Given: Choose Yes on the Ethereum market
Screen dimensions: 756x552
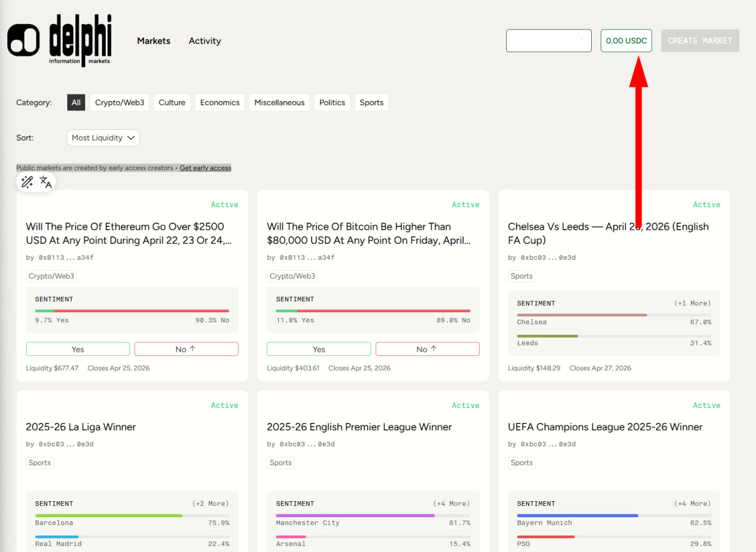Looking at the screenshot, I should pyautogui.click(x=78, y=349).
